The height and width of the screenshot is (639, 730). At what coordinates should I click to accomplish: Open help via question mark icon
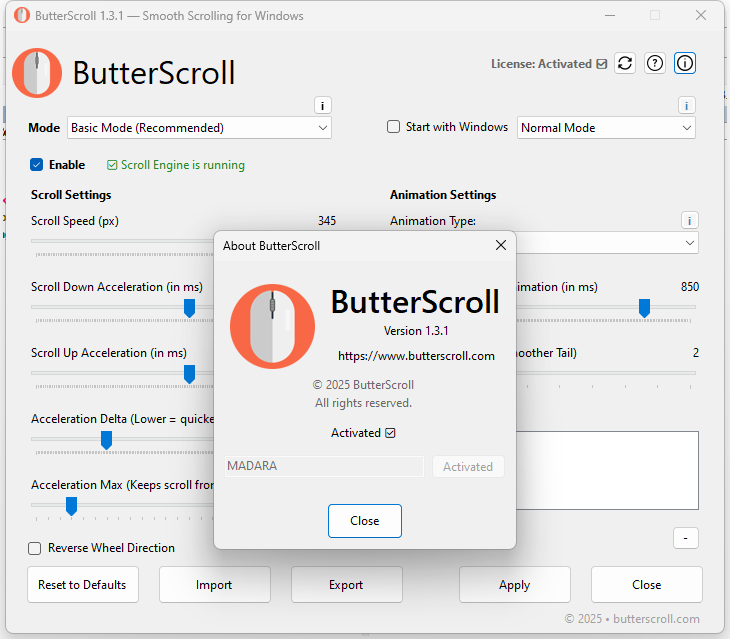point(655,63)
